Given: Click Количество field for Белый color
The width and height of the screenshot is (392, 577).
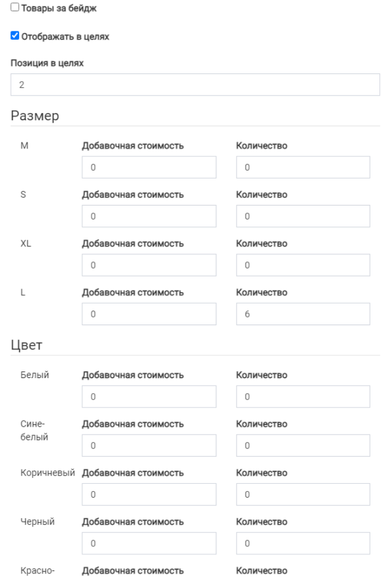Looking at the screenshot, I should (x=303, y=397).
